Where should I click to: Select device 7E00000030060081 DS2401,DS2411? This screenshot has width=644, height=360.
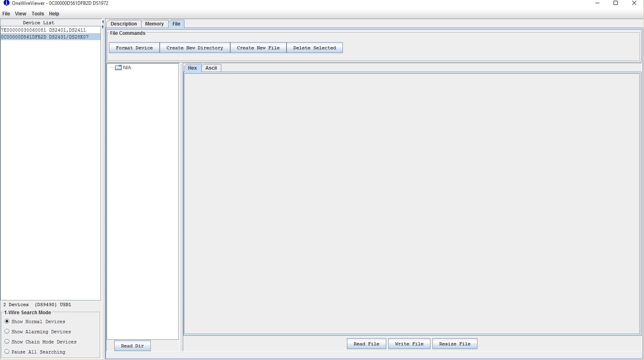coord(50,30)
